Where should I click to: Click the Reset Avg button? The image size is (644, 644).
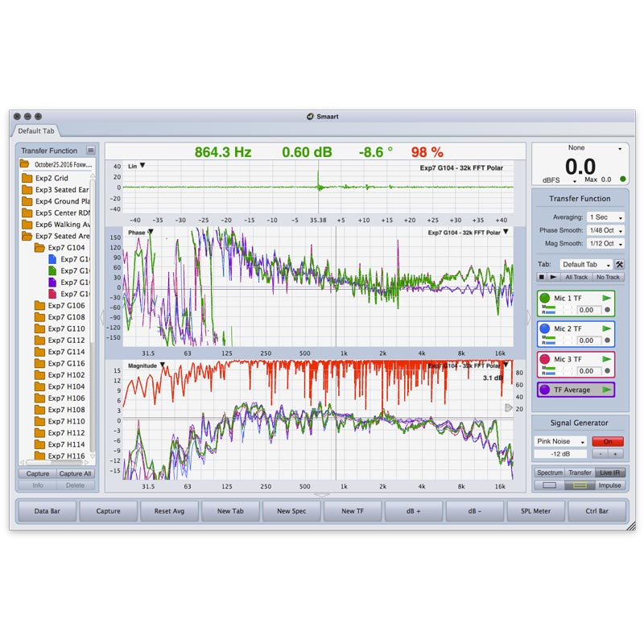point(169,511)
